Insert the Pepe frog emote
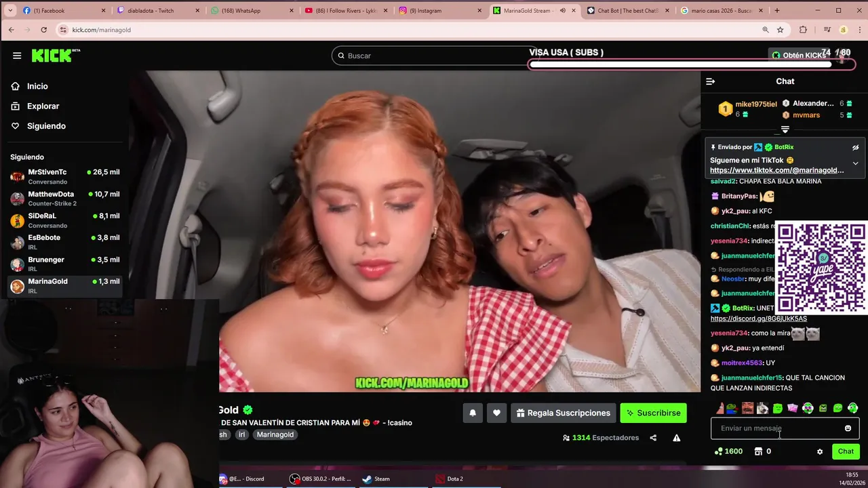The height and width of the screenshot is (488, 868). (732, 408)
